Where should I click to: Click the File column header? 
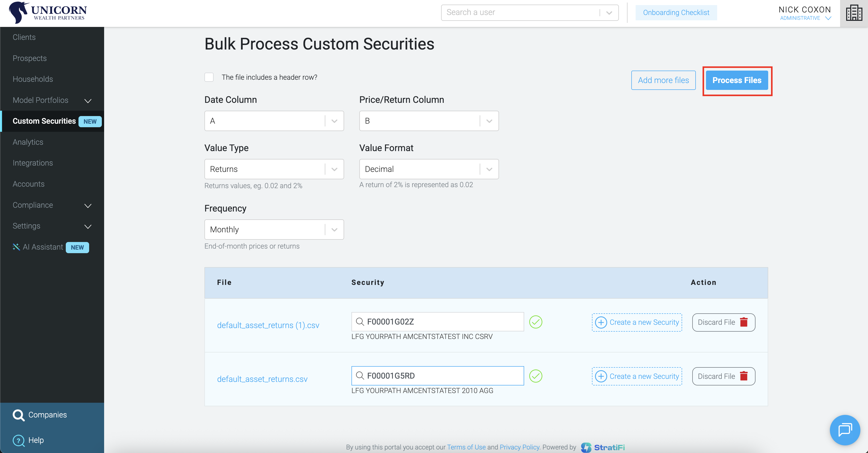pyautogui.click(x=224, y=282)
